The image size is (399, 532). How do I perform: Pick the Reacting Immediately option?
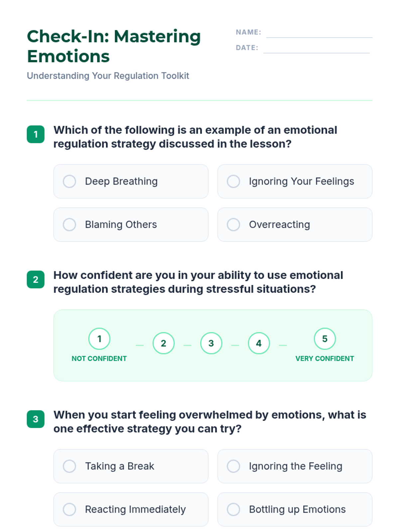pos(69,509)
